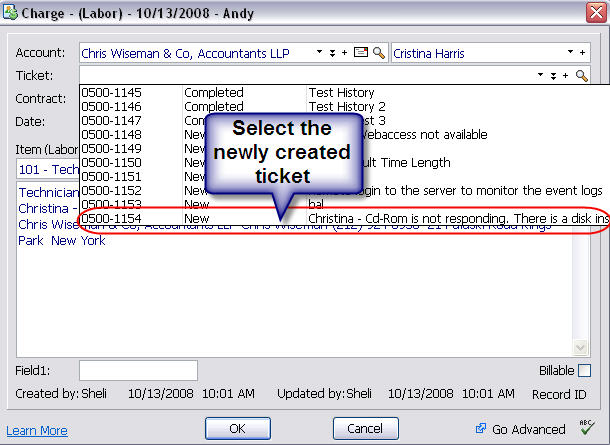Screen dimensions: 610x445
Task: Open the Ticket dropdown arrow
Action: 541,76
